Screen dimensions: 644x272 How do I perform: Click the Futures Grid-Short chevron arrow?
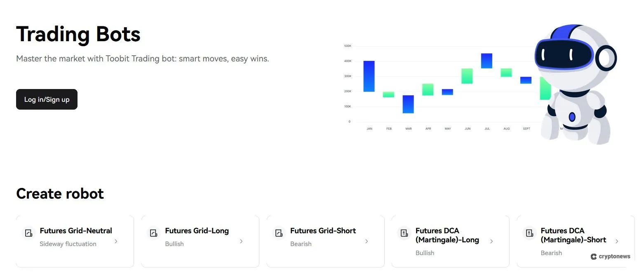click(367, 241)
